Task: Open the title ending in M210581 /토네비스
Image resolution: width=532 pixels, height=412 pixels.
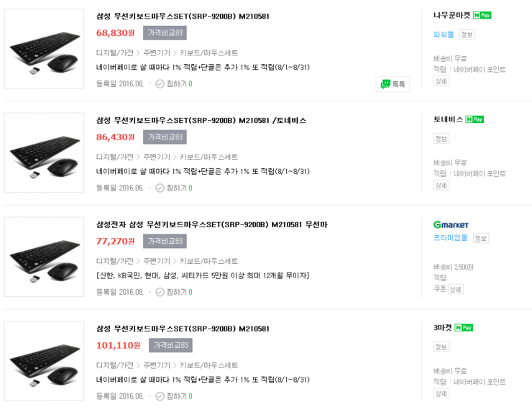Action: (x=201, y=120)
